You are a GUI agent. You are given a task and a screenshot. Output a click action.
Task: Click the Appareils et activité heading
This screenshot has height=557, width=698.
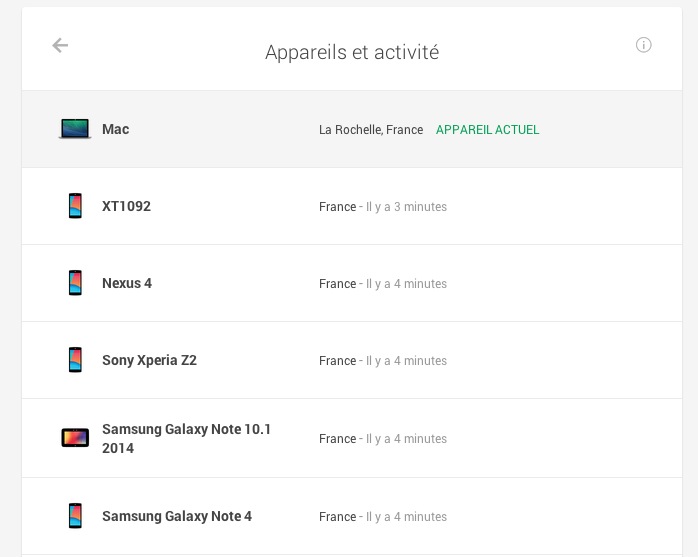[352, 52]
